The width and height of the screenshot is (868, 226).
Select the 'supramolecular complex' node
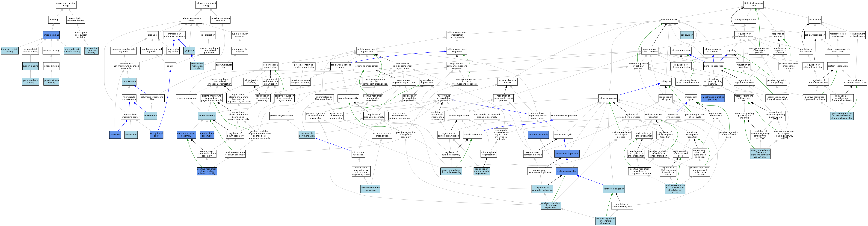pyautogui.click(x=240, y=35)
